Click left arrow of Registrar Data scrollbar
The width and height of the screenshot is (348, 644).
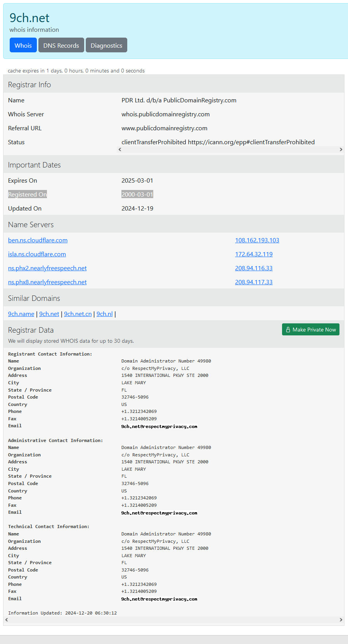pos(6,620)
